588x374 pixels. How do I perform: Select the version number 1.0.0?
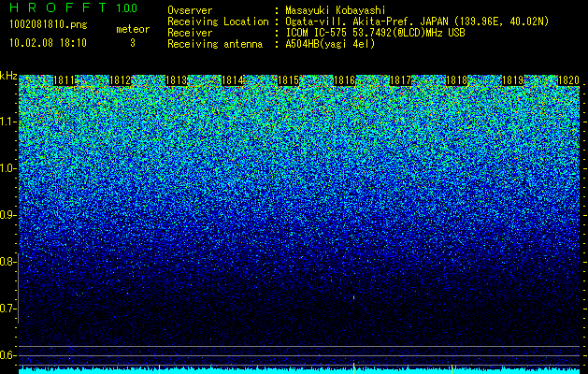(127, 8)
